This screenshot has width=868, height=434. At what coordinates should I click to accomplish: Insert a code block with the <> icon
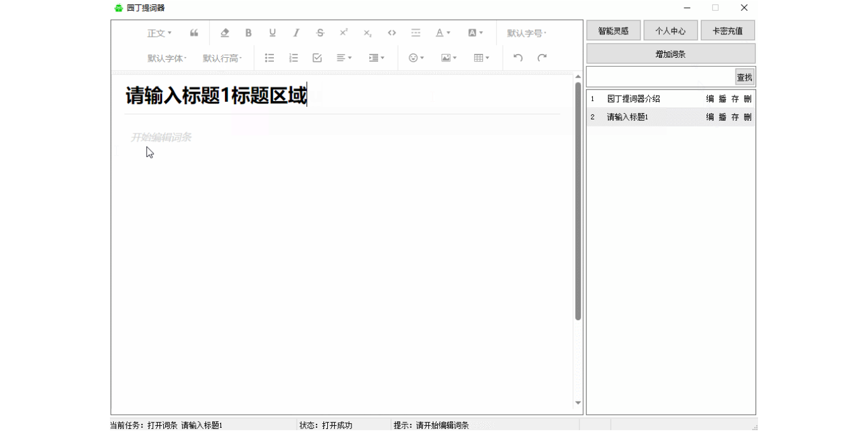391,33
